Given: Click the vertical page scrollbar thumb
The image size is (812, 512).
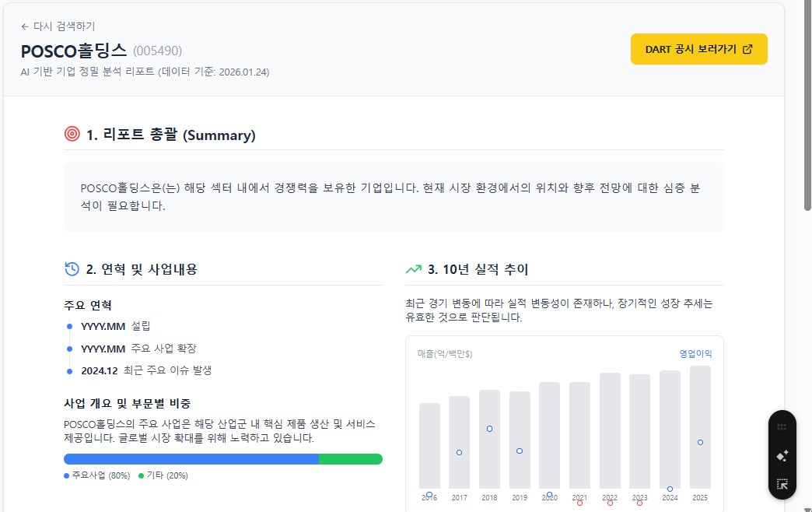Looking at the screenshot, I should click(x=807, y=105).
